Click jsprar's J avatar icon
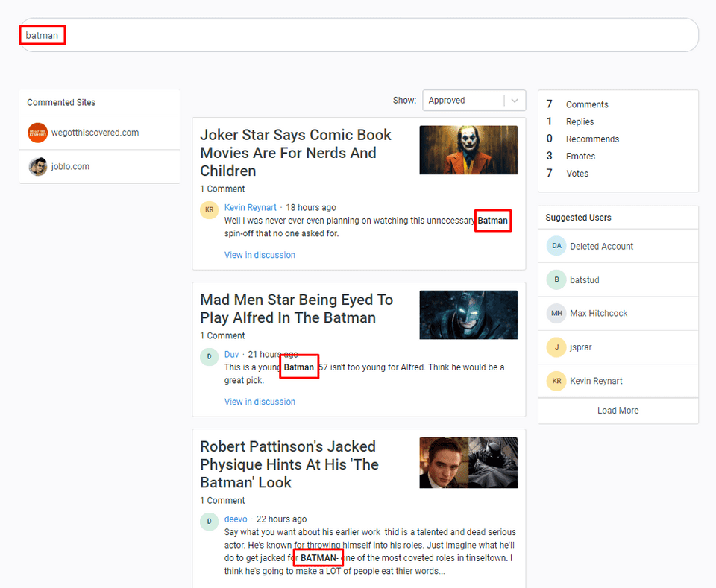Screen dimensions: 716x588 (x=556, y=347)
